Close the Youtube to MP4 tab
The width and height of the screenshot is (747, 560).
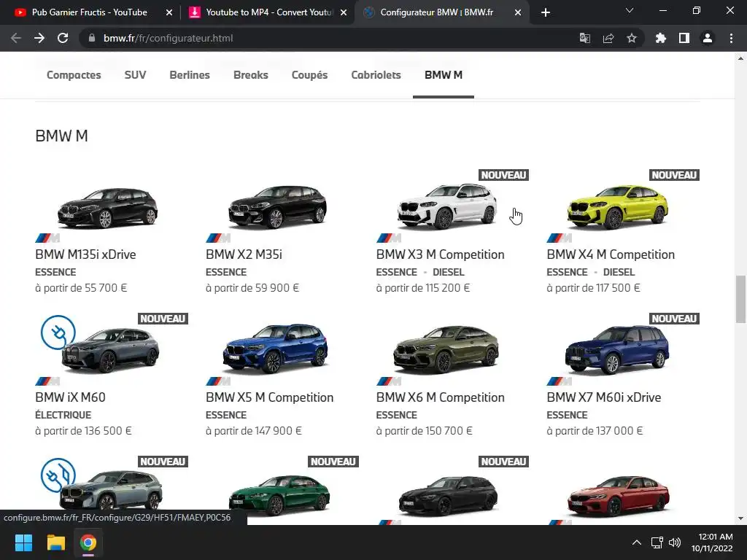344,12
